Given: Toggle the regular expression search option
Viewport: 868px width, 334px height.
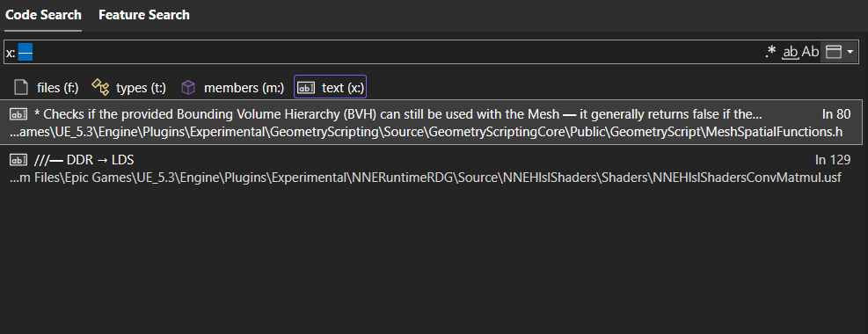Looking at the screenshot, I should [770, 52].
